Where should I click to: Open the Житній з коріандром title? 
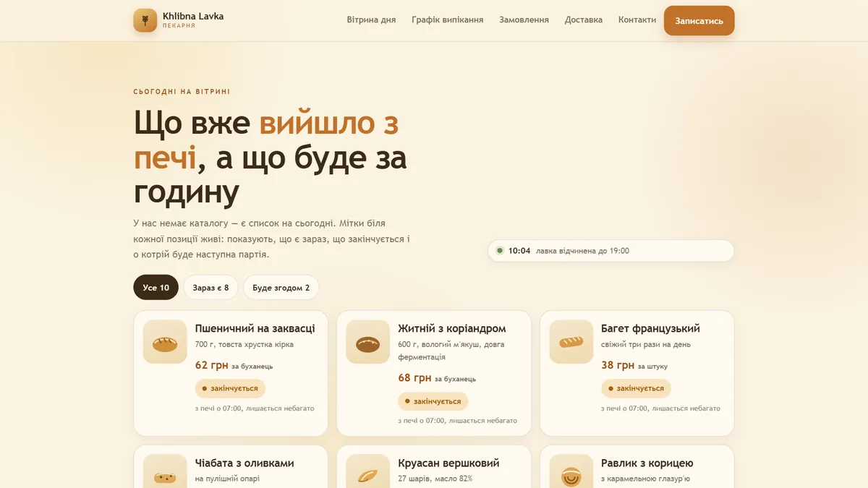[452, 329]
